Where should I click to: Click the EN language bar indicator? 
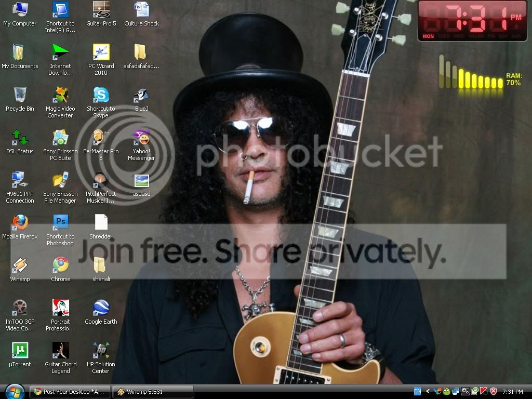coord(417,392)
